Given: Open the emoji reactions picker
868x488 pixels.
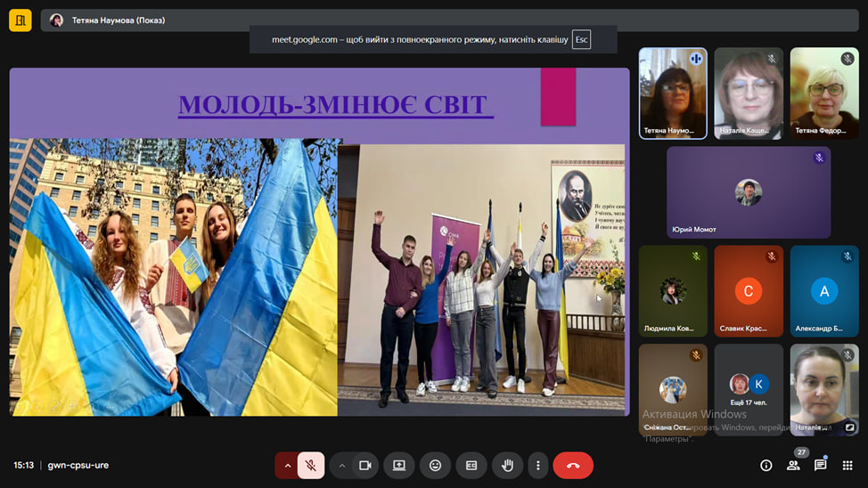Looking at the screenshot, I should tap(435, 465).
